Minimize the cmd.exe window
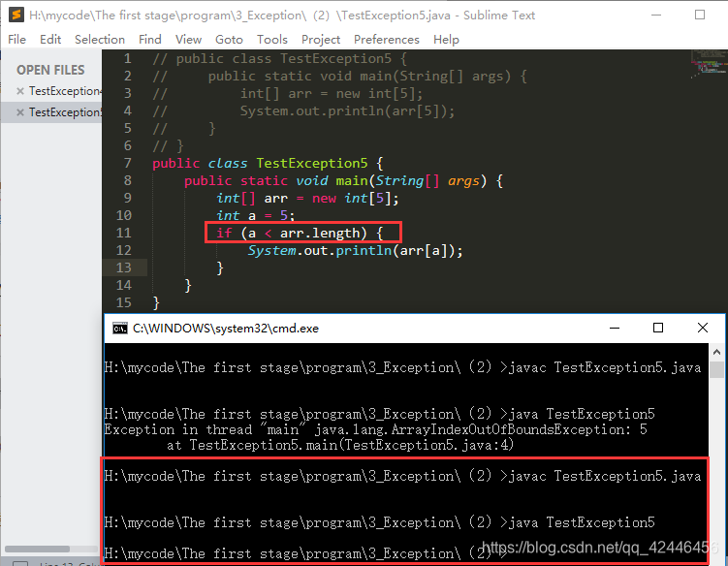728x566 pixels. coord(615,328)
